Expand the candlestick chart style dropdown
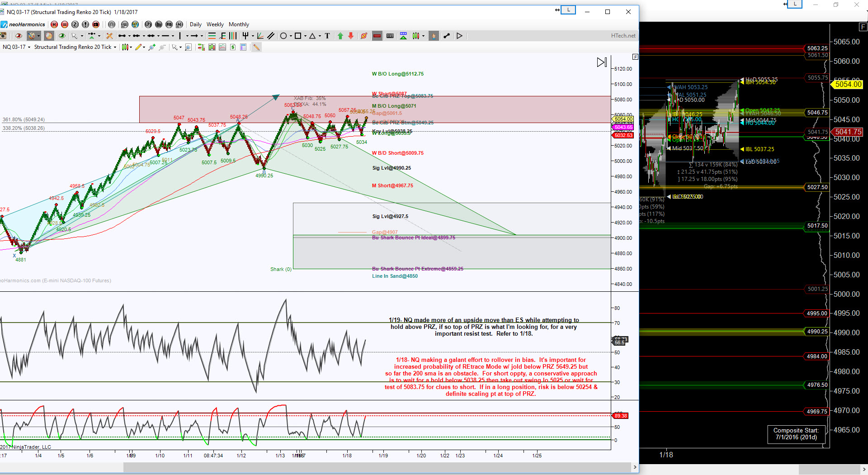The image size is (868, 475). point(131,47)
